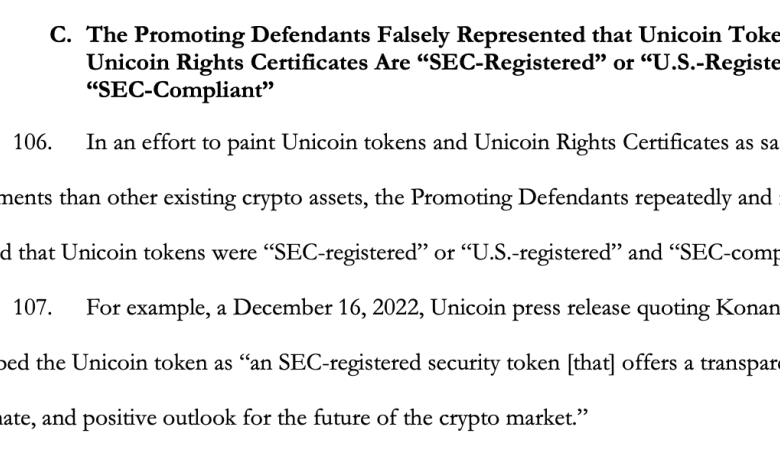Click the section letter "C." in the heading
The height and width of the screenshot is (453, 780).
[61, 35]
